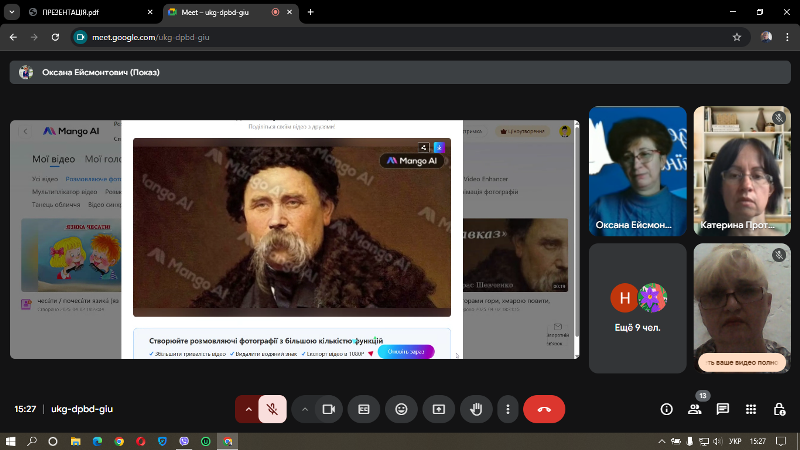Launch Microsoft Edge from taskbar
800x450 pixels.
(x=97, y=441)
